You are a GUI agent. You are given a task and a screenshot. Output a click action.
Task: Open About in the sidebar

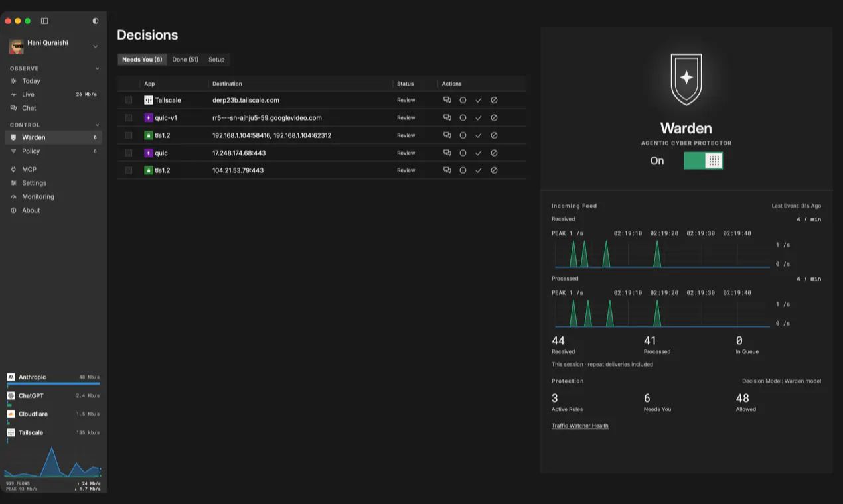tap(53, 210)
